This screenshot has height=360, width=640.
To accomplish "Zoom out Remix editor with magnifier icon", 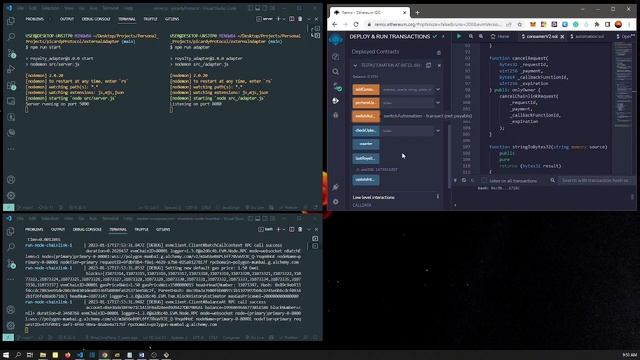I will 471,36.
